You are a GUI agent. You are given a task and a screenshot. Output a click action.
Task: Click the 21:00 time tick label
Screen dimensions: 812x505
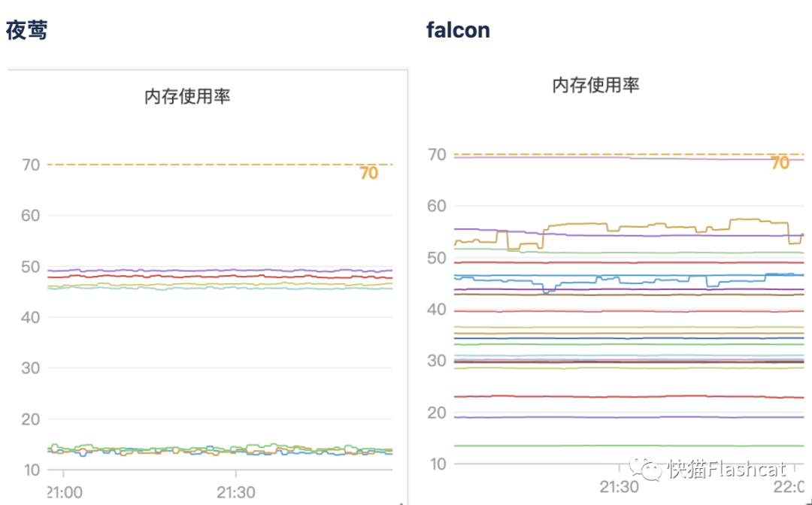tap(63, 494)
